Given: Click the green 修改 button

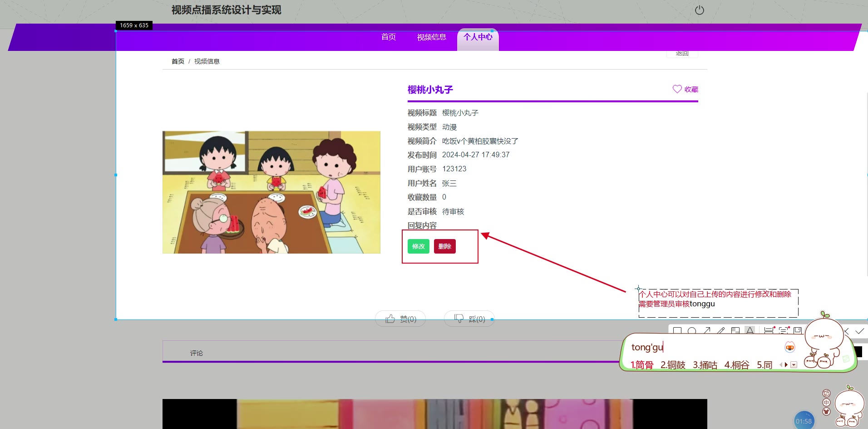Looking at the screenshot, I should pyautogui.click(x=418, y=246).
